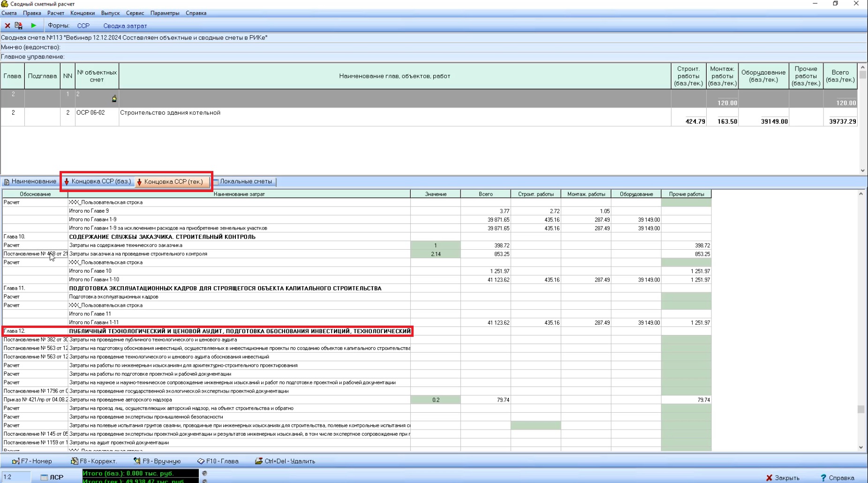Open the Сервис menu
Screen dimensions: 868x483
pos(135,13)
